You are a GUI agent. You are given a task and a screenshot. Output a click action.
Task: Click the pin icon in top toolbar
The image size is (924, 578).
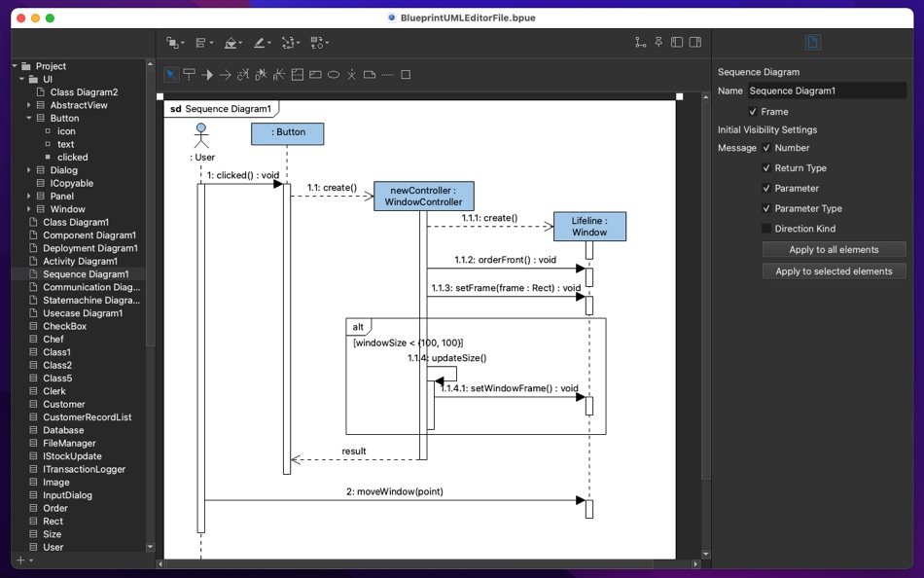pyautogui.click(x=658, y=42)
